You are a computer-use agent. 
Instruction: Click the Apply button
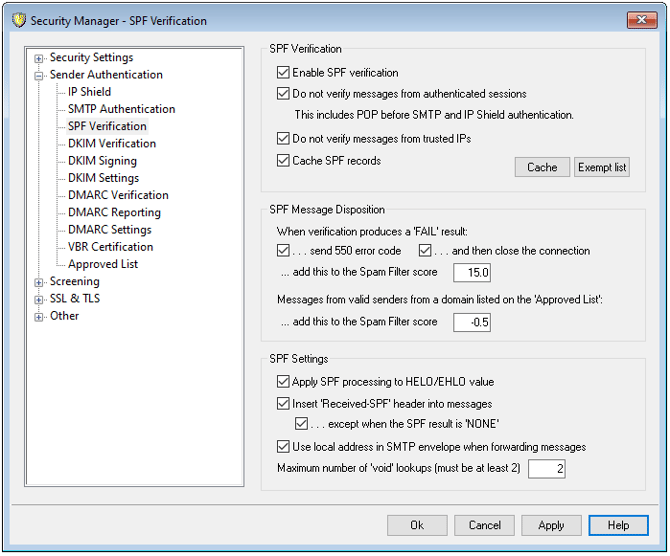coord(551,525)
